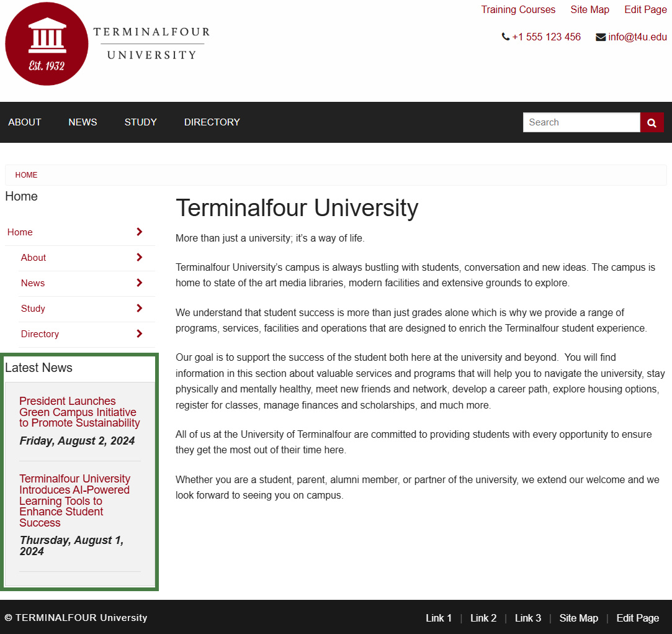Expand the Study sidebar chevron
The height and width of the screenshot is (634, 672).
[139, 308]
